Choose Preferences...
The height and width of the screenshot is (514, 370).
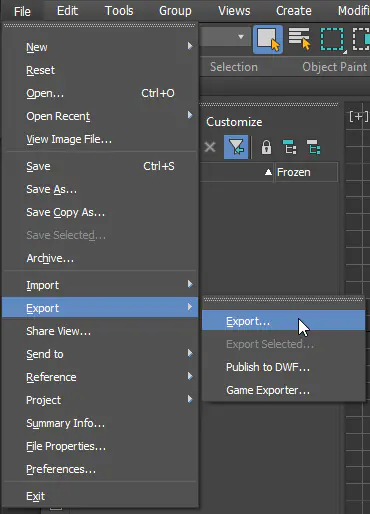(x=100, y=469)
